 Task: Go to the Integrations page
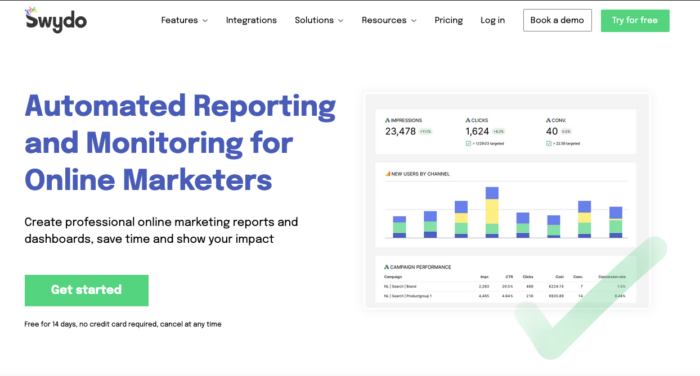[x=251, y=20]
